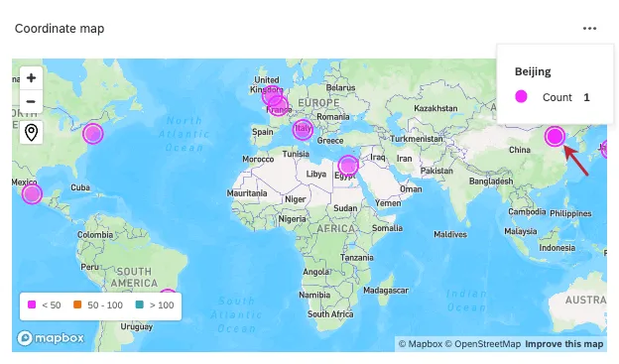Click the Egypt map marker
Viewport: 619px width, 364px height.
tap(348, 165)
